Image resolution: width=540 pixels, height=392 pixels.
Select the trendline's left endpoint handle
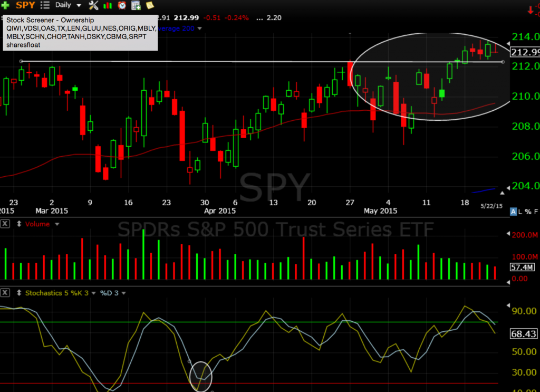[x=21, y=61]
